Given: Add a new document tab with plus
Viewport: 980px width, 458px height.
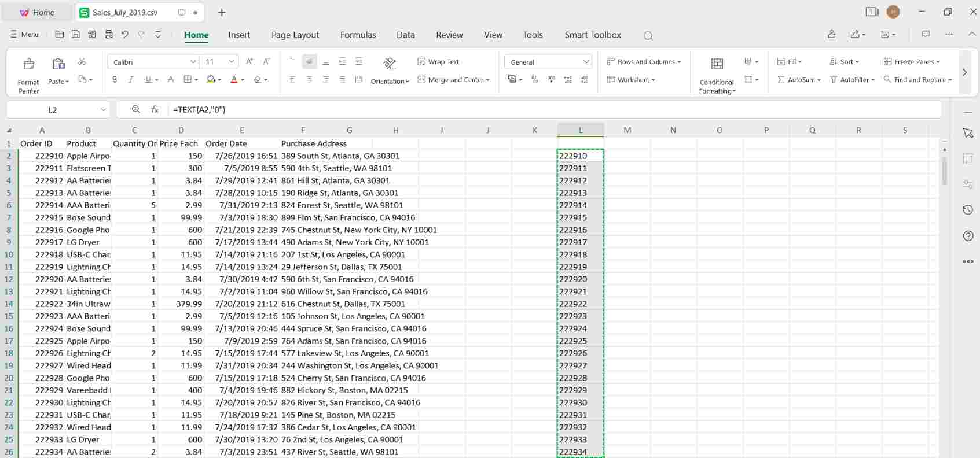Looking at the screenshot, I should [221, 12].
